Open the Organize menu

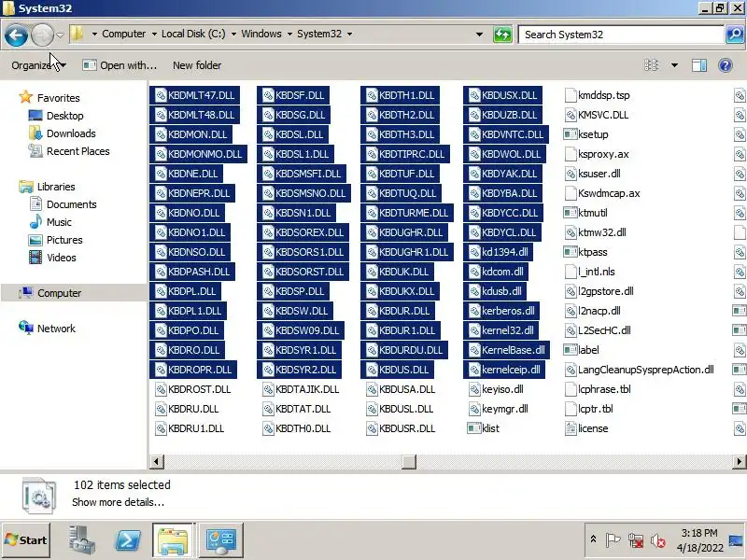[x=38, y=65]
